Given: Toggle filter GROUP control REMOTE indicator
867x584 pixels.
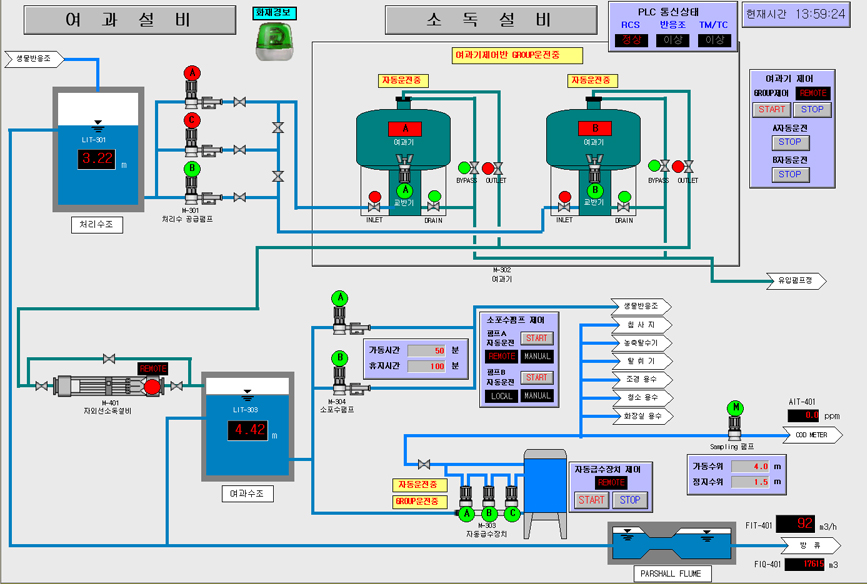Looking at the screenshot, I should 815,92.
